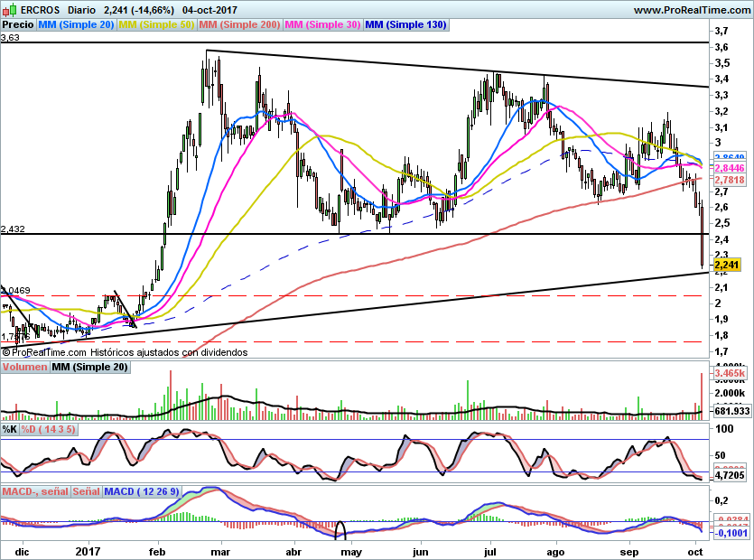Click the Señal label in MACD panel

point(86,491)
